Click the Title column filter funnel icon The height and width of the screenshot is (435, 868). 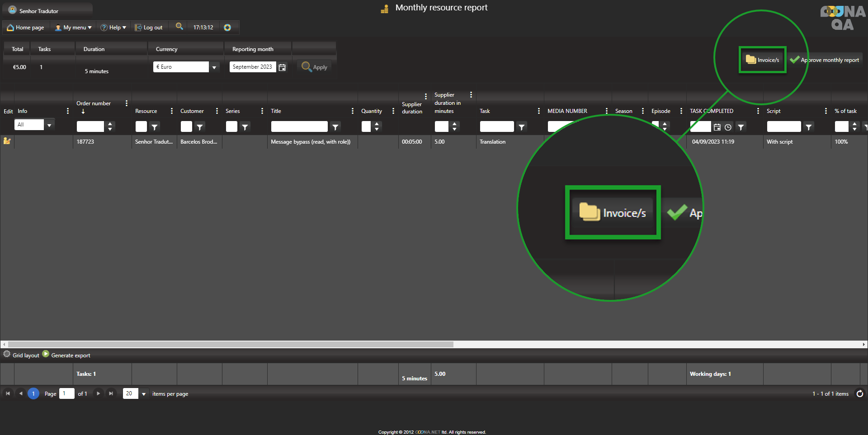pyautogui.click(x=335, y=127)
